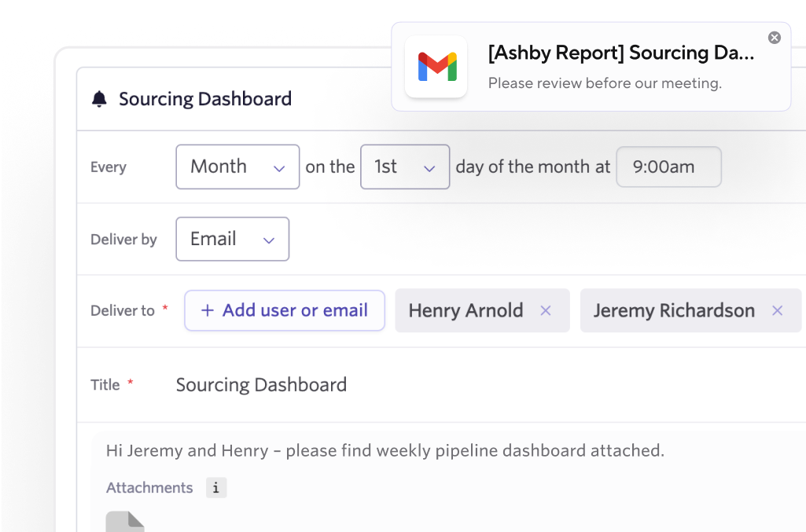Open the Email delivery method dropdown
Screen dimensions: 806x532
(232, 239)
